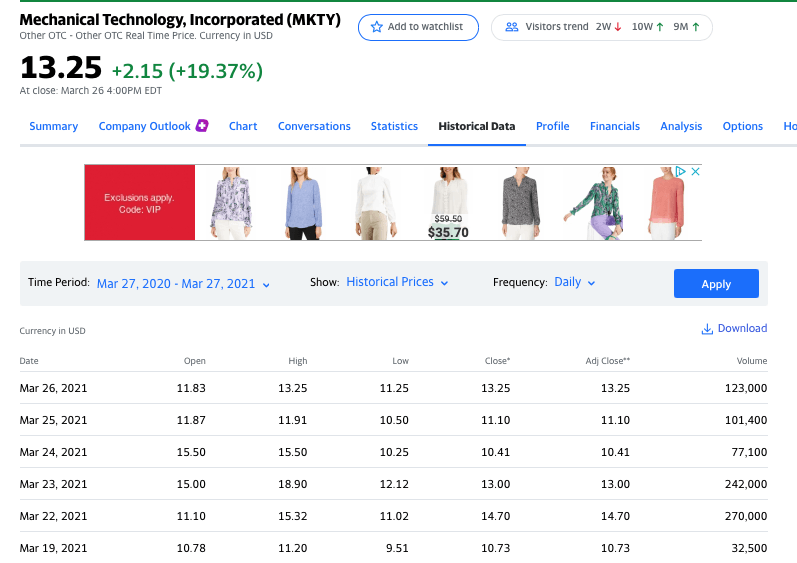Click the 242,000 volume value
797x563 pixels.
746,484
